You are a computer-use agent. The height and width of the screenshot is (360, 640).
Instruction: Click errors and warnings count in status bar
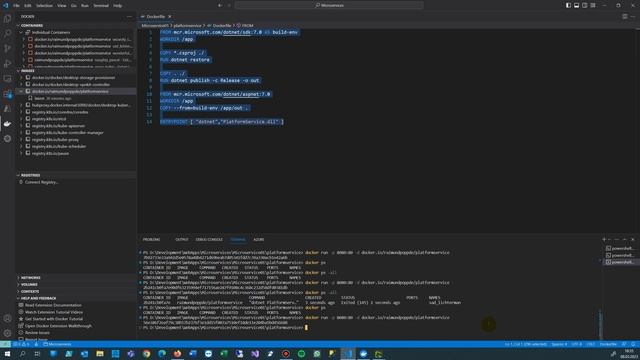[21, 344]
